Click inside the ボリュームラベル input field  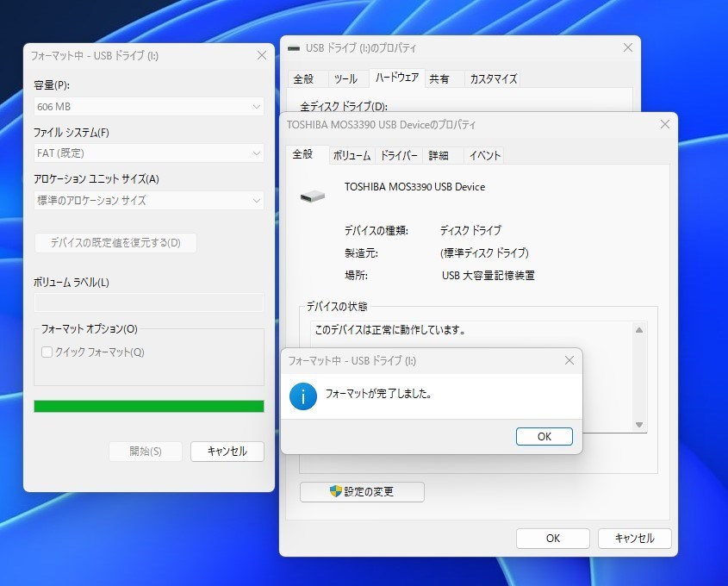(147, 302)
